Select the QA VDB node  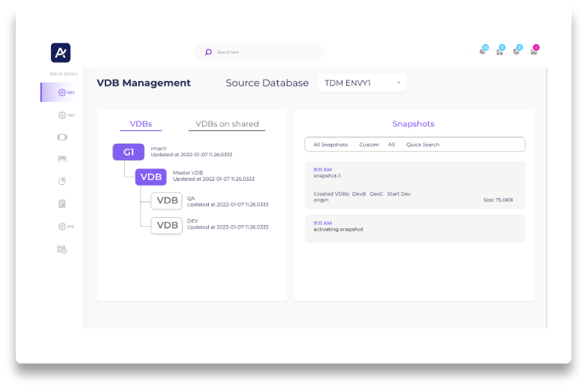click(166, 201)
